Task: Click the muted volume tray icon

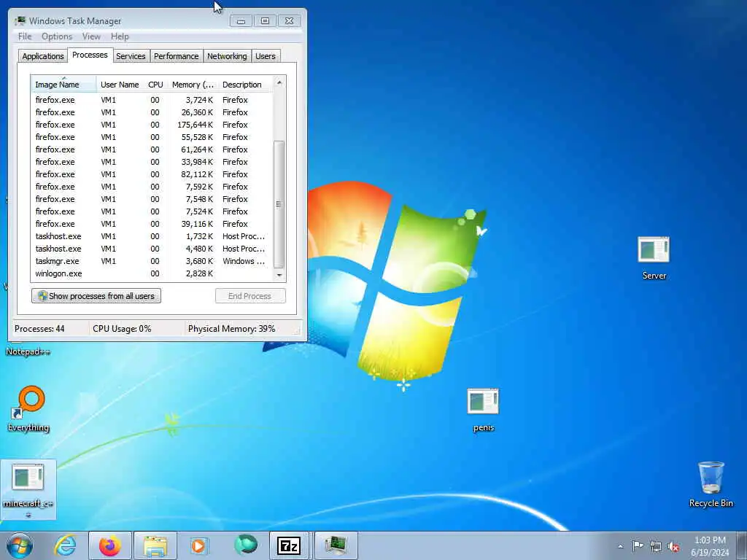Action: click(x=673, y=546)
